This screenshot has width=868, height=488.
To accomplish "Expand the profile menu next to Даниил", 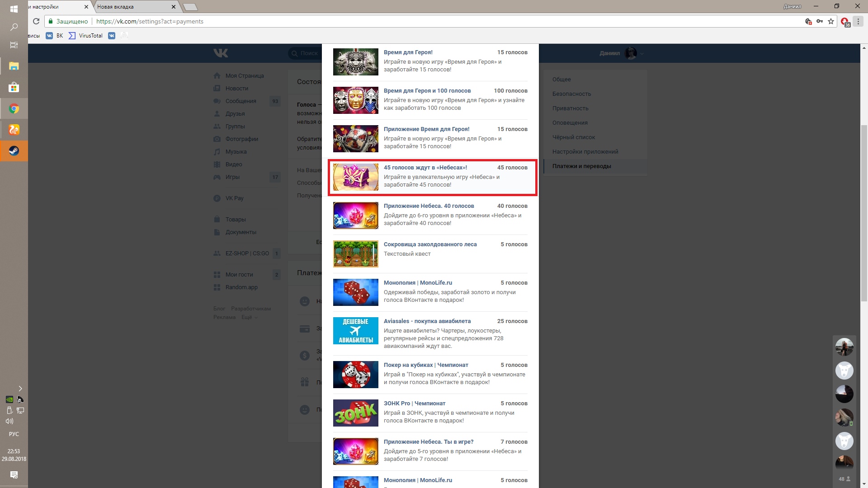I will tap(642, 53).
